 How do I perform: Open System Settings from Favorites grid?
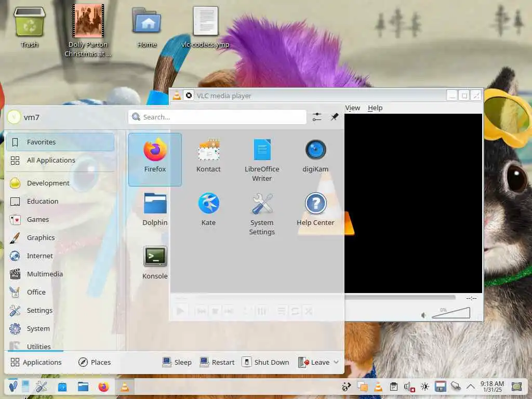[262, 214]
